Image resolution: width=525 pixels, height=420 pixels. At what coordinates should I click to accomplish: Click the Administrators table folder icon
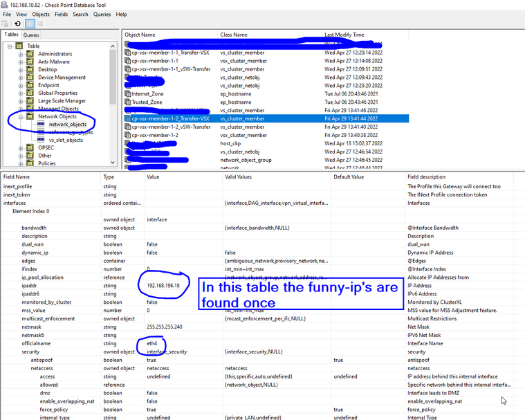coord(30,54)
